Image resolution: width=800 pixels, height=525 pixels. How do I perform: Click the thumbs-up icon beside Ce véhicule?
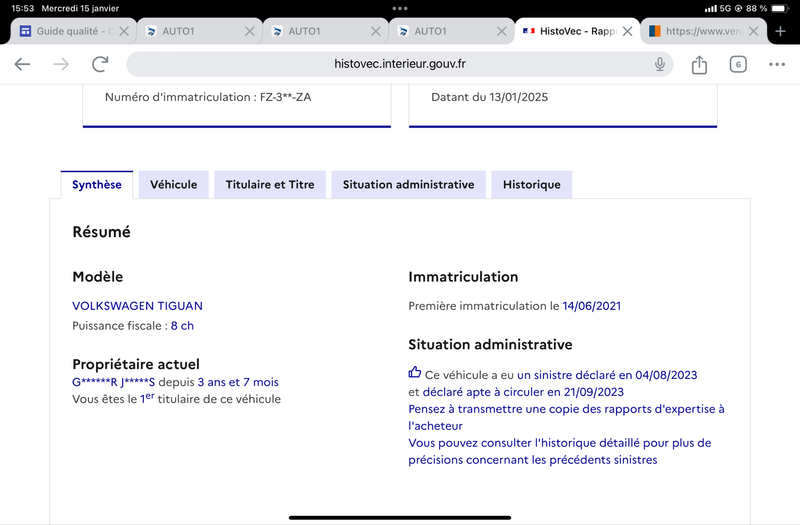[x=415, y=372]
